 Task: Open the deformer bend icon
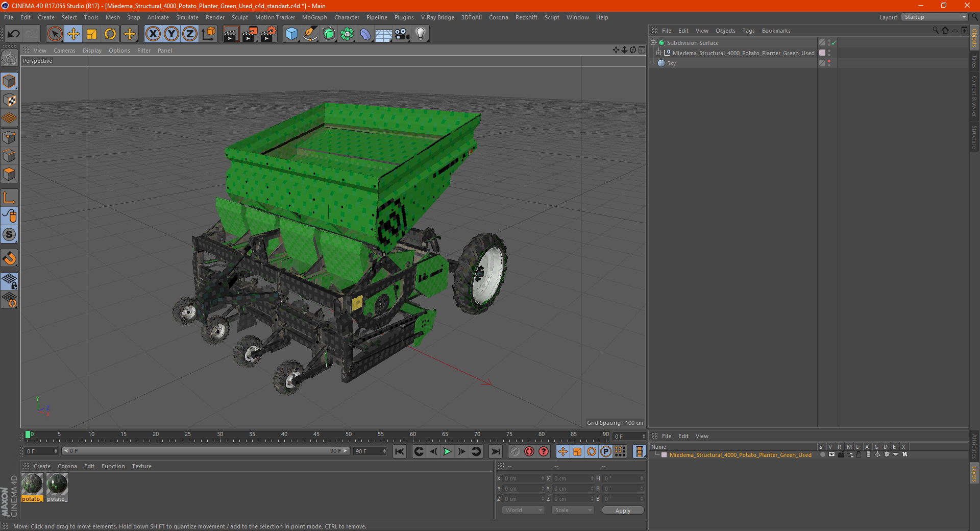tap(365, 34)
